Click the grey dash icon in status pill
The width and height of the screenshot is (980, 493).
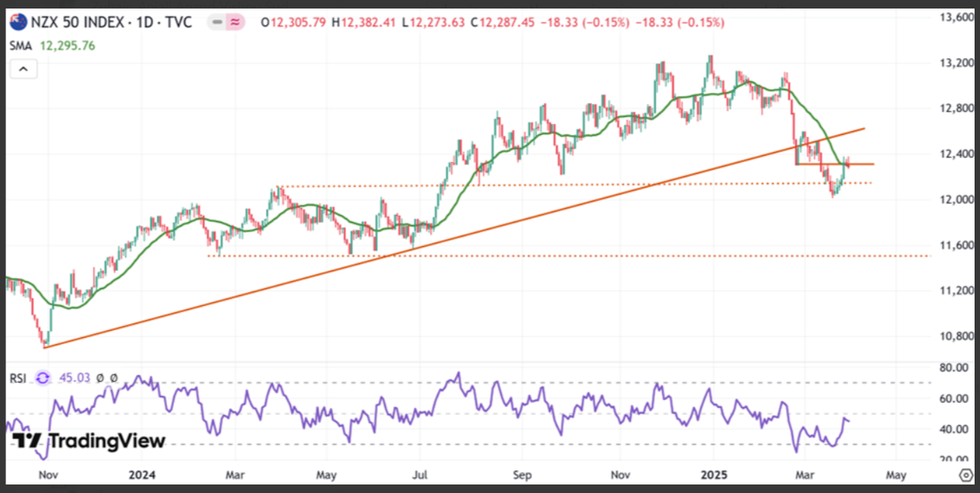(x=217, y=22)
